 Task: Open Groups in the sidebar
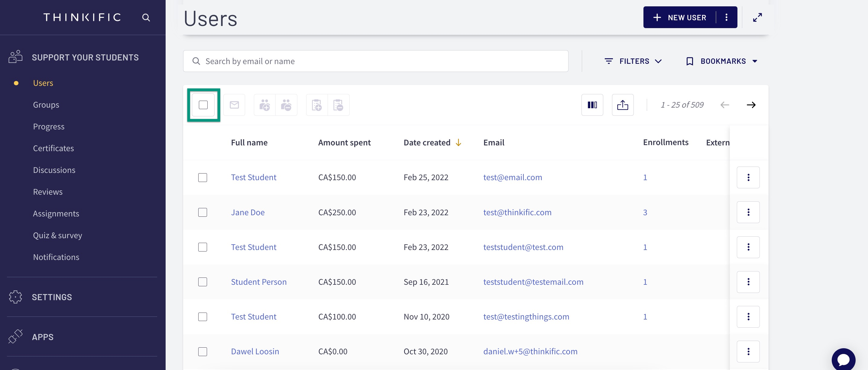pos(46,105)
